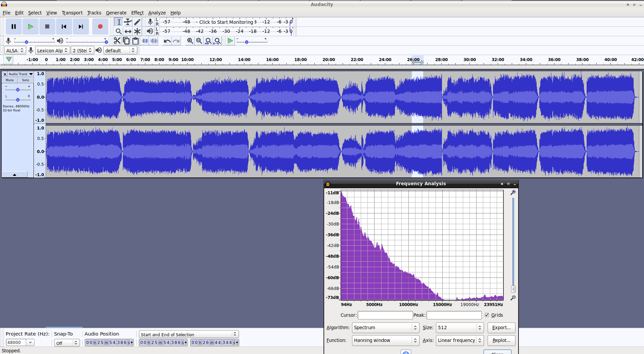Pause playback with the Pause button

click(14, 27)
